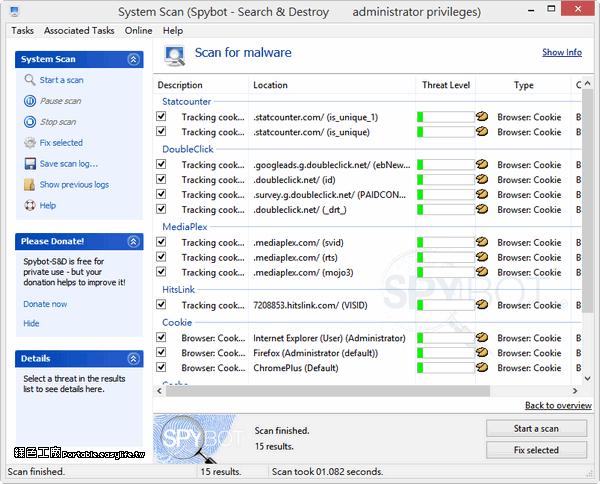Viewport: 600px width, 484px height.
Task: Toggle checkbox for googleads.g.doubleclick.net cookie
Action: (161, 164)
